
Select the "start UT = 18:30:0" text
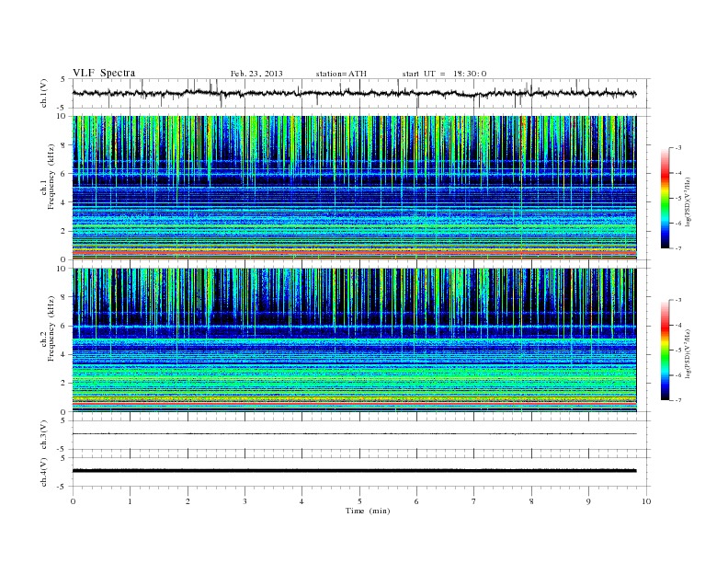(444, 74)
